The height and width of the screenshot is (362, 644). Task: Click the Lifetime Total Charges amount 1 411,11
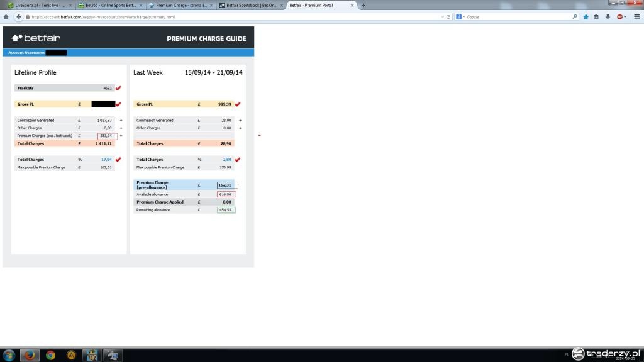pyautogui.click(x=104, y=144)
